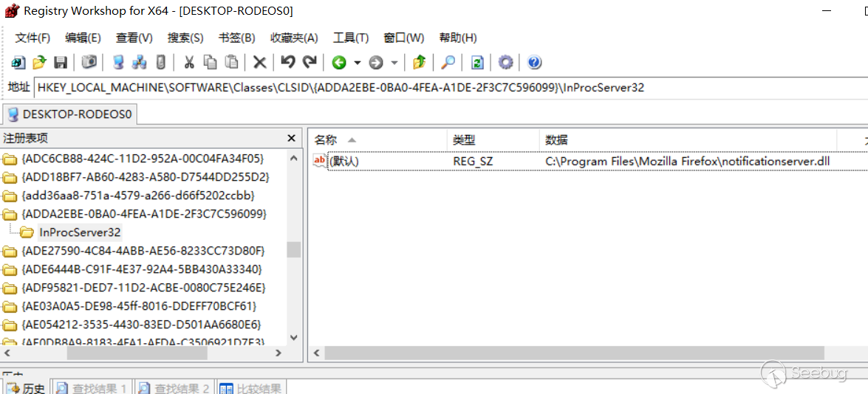Screen dimensions: 868x394
Task: Select the (默认) value name
Action: pos(344,162)
